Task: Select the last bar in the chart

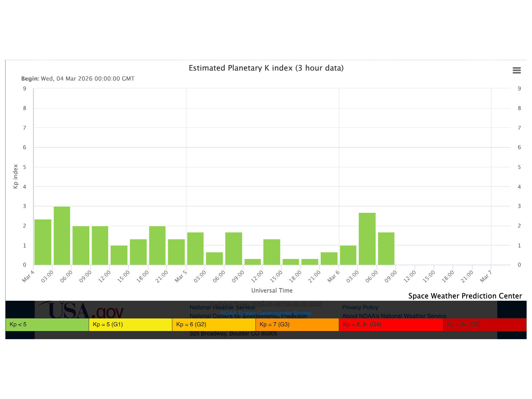Action: click(386, 249)
